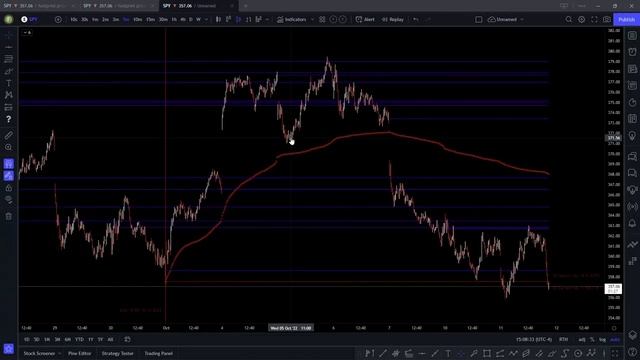Viewport: 640px width, 360px height.
Task: Open the Trading Panel tab
Action: pos(158,353)
